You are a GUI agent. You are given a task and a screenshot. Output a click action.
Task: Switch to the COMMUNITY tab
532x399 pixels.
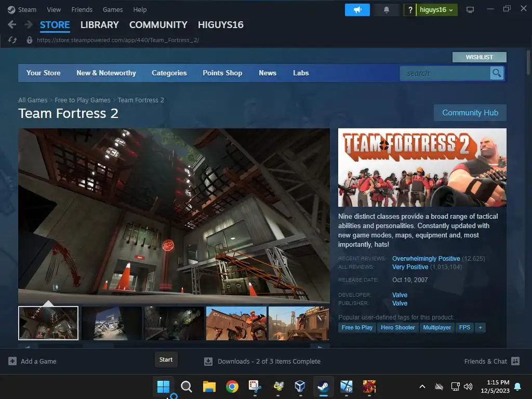coord(158,25)
